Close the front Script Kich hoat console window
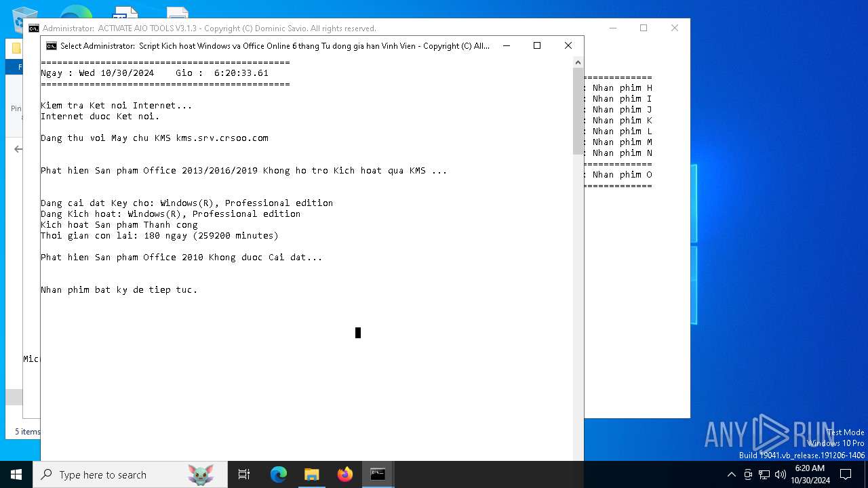Viewport: 868px width, 488px height. click(x=568, y=45)
